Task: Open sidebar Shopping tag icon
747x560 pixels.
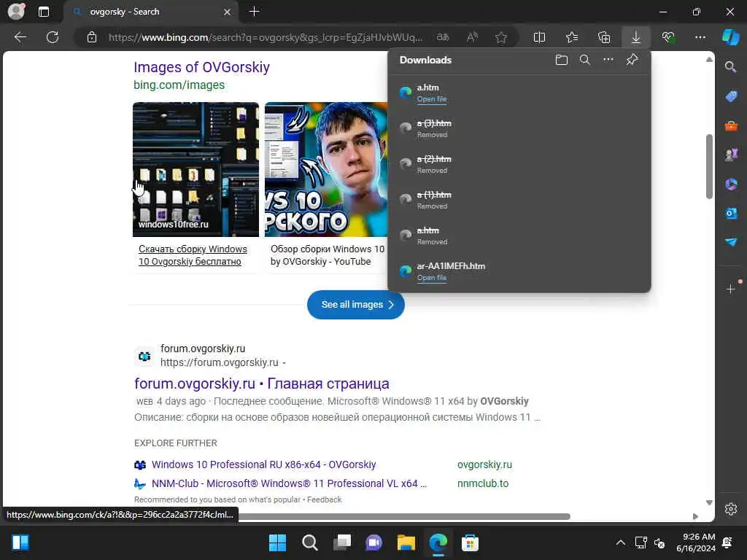Action: click(x=731, y=96)
